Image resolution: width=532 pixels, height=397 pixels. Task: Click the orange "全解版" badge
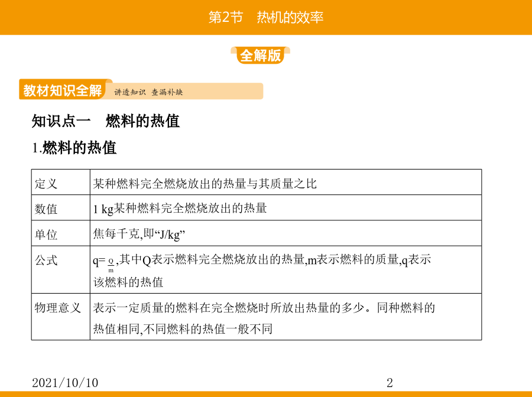coord(260,56)
